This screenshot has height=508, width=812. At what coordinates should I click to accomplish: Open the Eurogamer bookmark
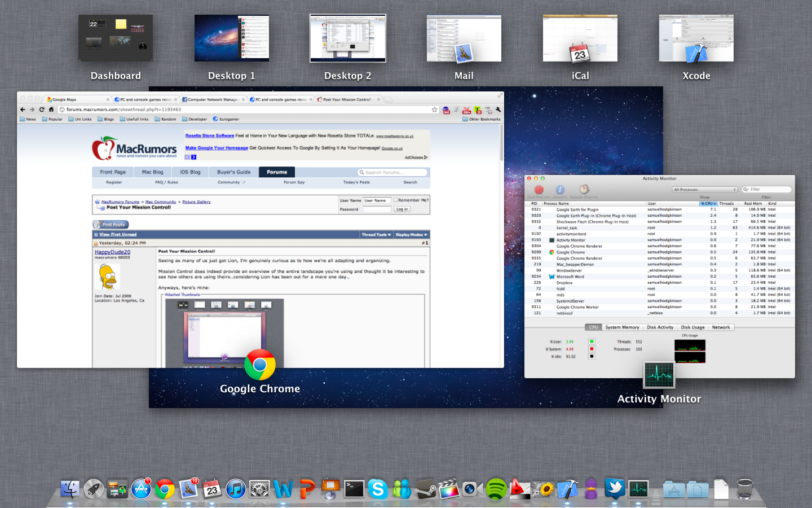click(226, 119)
